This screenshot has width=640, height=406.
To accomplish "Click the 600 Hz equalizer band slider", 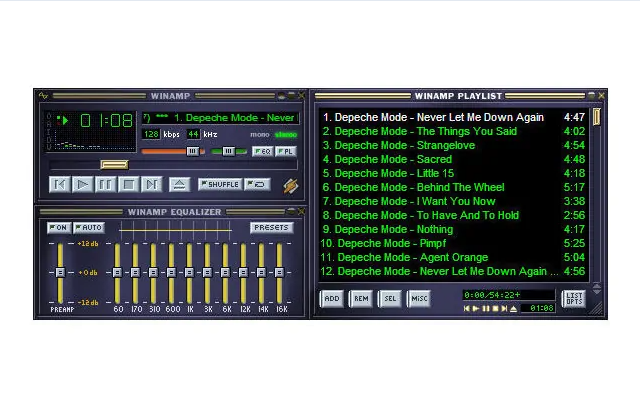I will click(171, 272).
